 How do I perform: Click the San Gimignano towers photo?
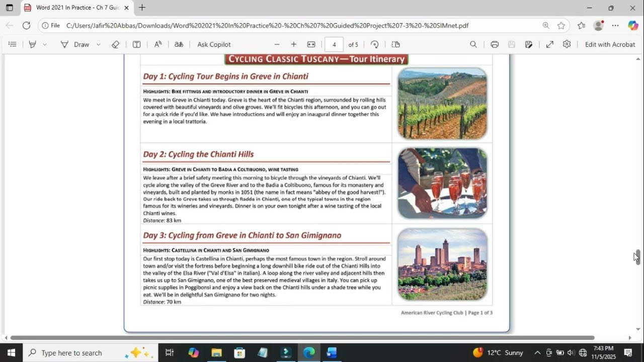[x=442, y=264]
